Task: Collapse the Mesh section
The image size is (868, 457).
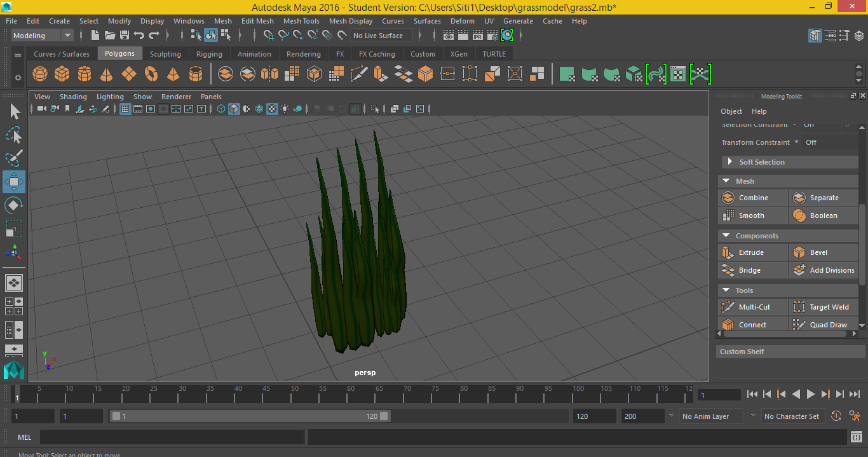Action: [x=726, y=181]
